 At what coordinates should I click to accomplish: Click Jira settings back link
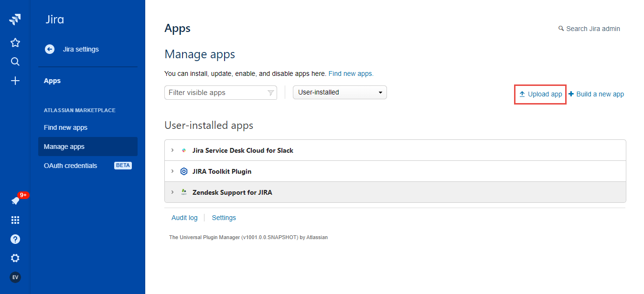(81, 49)
